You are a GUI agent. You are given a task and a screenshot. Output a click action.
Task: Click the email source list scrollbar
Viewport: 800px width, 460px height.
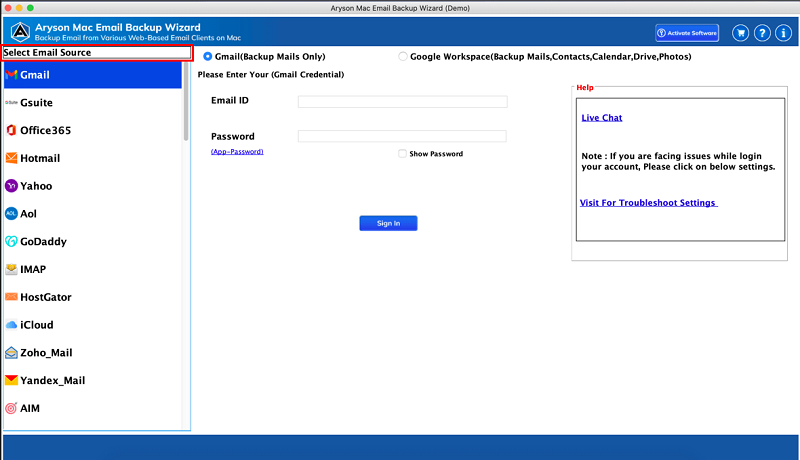pyautogui.click(x=186, y=102)
